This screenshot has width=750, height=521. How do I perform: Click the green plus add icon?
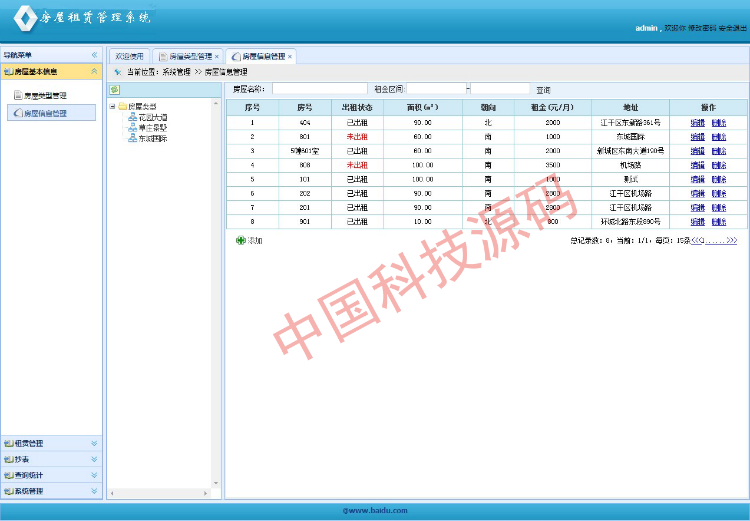pos(241,240)
